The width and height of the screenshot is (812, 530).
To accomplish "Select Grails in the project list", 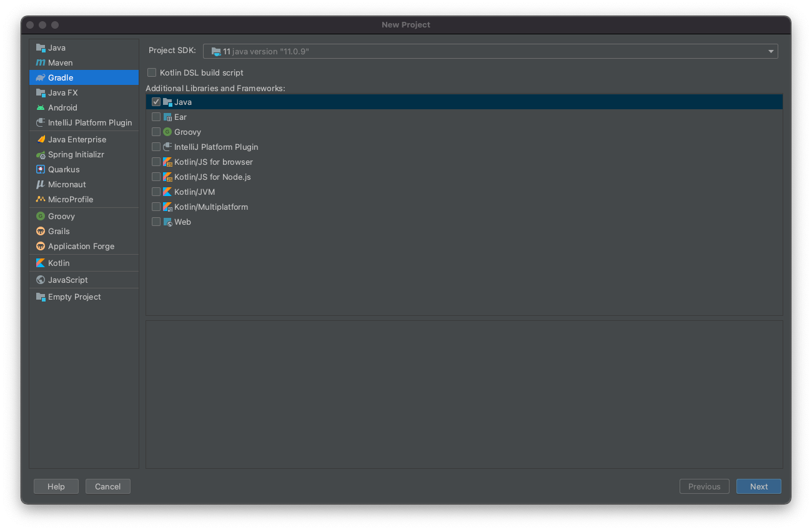I will click(x=84, y=231).
